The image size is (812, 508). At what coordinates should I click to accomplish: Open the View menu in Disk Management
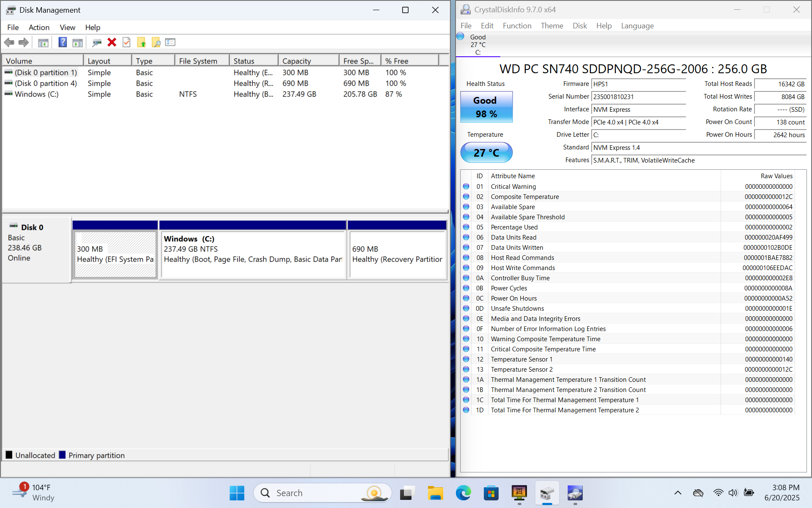(67, 27)
